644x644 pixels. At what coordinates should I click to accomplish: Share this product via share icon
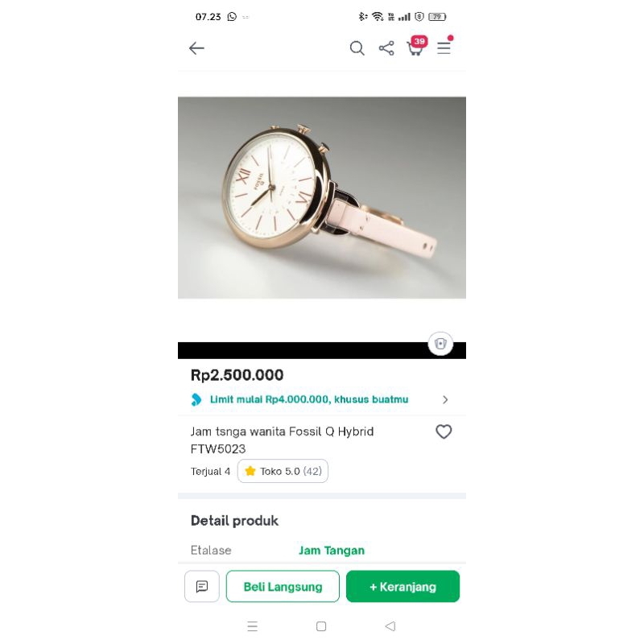pyautogui.click(x=386, y=48)
